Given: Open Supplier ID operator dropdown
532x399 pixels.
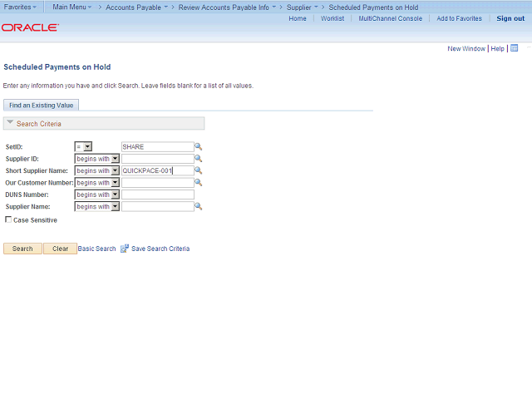Looking at the screenshot, I should point(97,159).
